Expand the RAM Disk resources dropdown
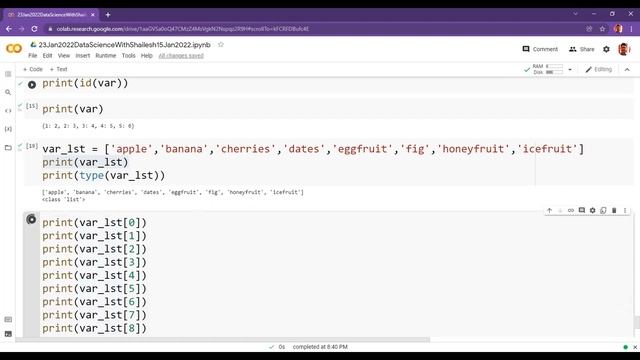 pos(570,69)
